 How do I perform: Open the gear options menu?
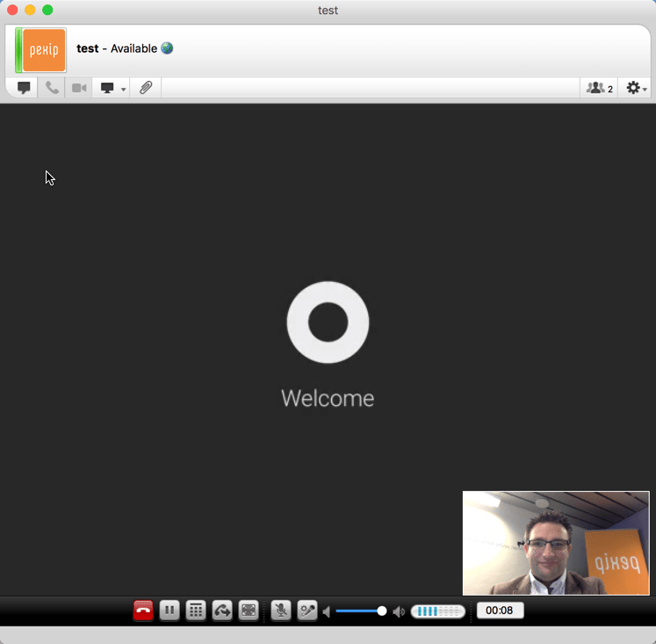[636, 88]
